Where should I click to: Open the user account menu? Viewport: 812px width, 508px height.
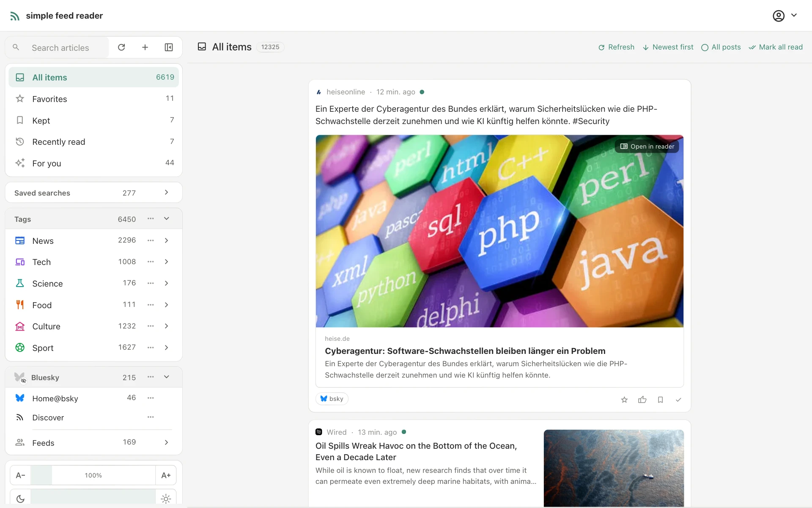tap(785, 16)
